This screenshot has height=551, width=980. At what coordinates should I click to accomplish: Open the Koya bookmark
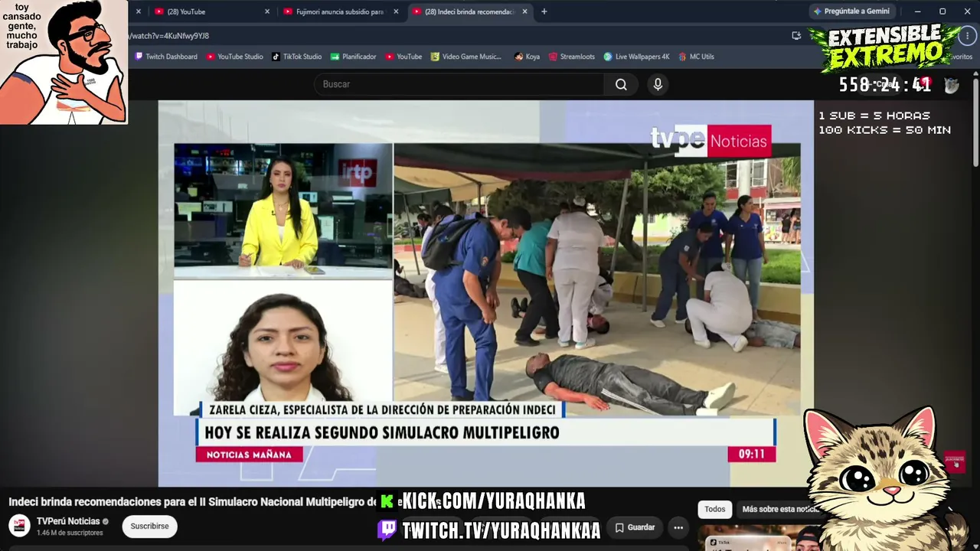pyautogui.click(x=527, y=57)
